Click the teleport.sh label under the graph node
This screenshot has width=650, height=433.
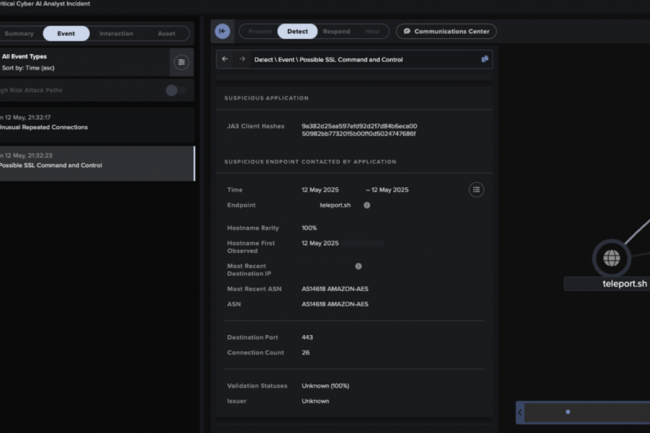tap(625, 284)
